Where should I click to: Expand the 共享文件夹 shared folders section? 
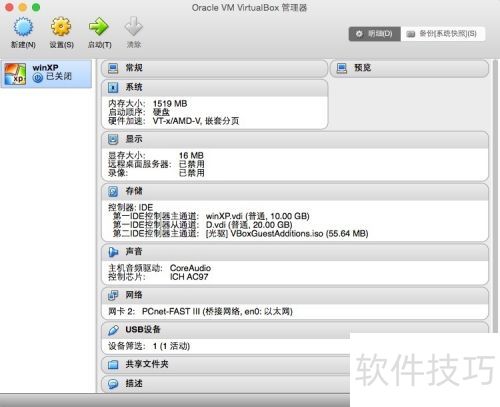226,364
